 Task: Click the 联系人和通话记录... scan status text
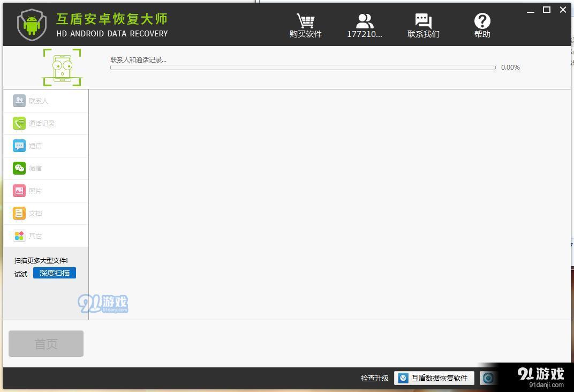pyautogui.click(x=138, y=59)
